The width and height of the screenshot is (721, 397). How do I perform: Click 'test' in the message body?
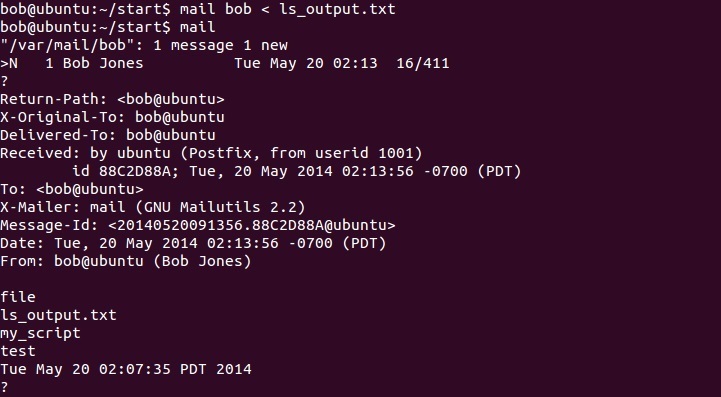[18, 351]
